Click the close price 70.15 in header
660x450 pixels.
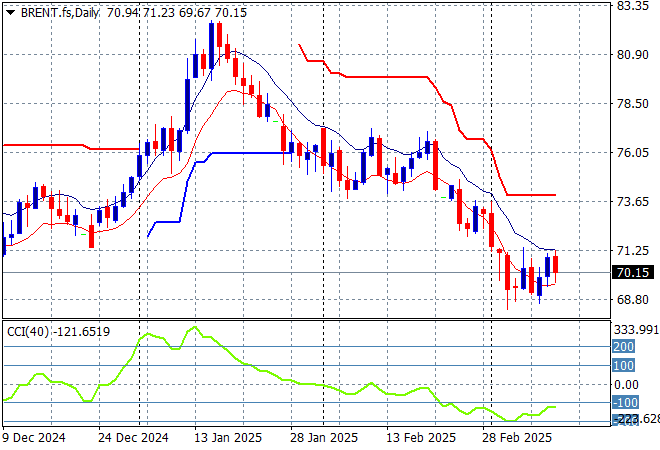(231, 13)
